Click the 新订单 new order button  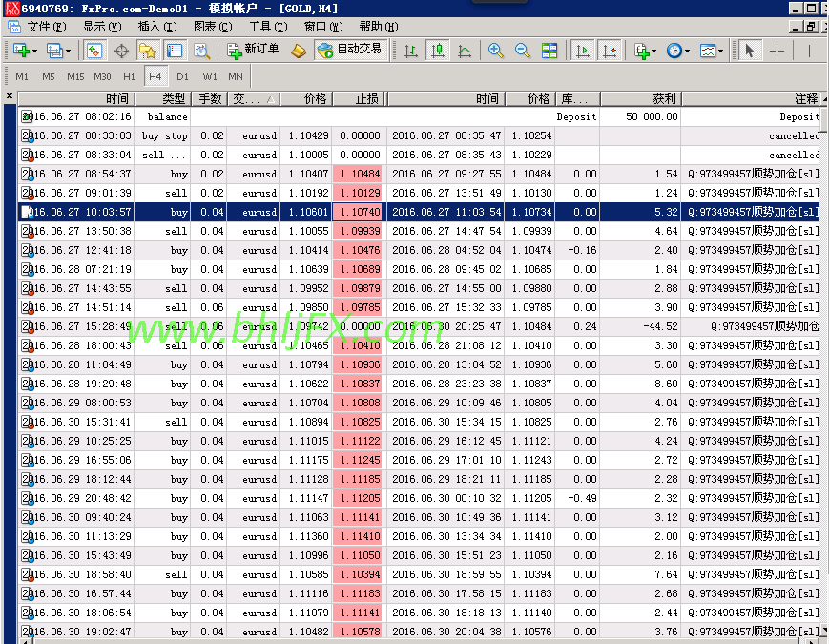tap(253, 50)
